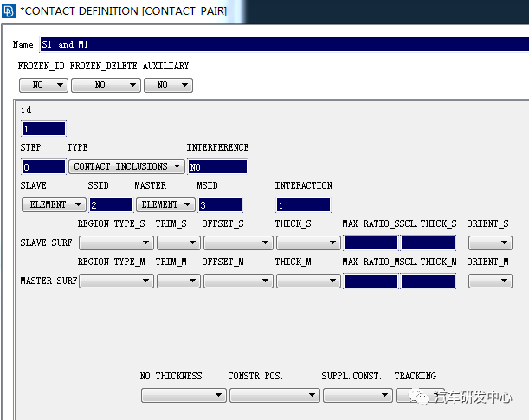The height and width of the screenshot is (420, 529).
Task: Open the ORIENT_M dropdown
Action: click(x=490, y=281)
